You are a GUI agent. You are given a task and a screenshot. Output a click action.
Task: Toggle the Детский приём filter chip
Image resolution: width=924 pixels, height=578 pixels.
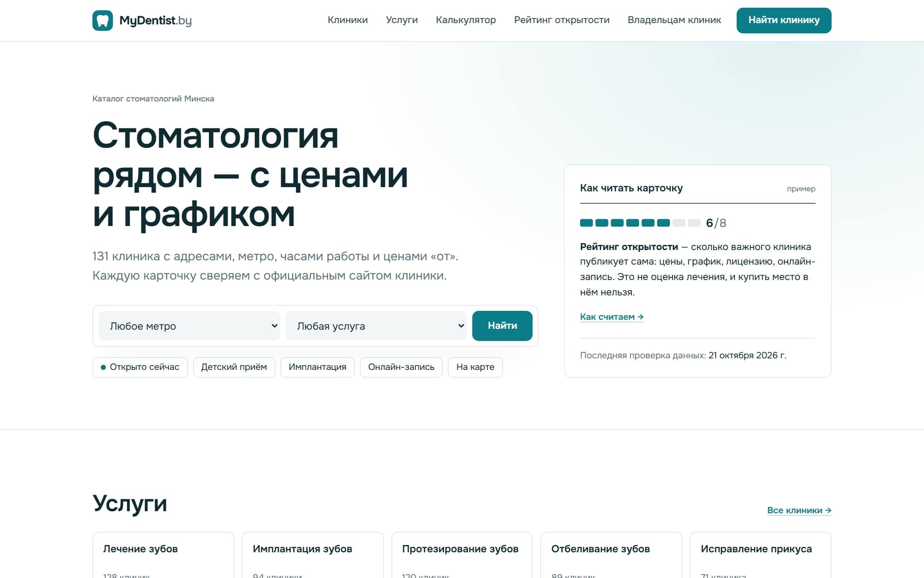(234, 367)
